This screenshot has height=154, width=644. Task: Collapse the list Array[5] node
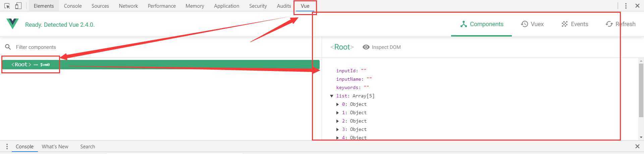332,96
